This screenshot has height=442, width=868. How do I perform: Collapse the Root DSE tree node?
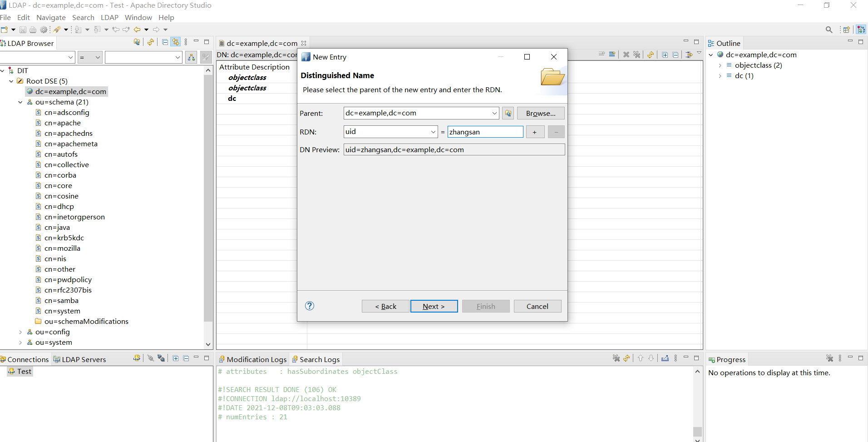coord(11,81)
